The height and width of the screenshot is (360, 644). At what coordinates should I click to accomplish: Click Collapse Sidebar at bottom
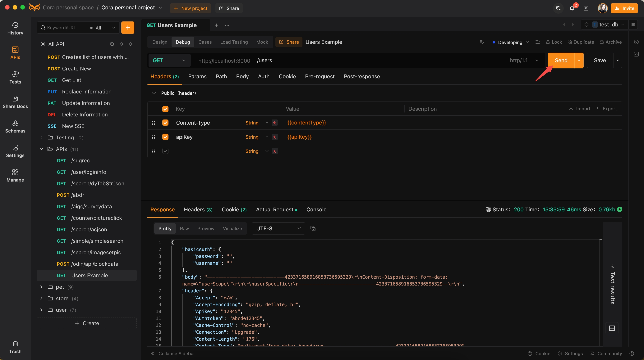coord(173,353)
